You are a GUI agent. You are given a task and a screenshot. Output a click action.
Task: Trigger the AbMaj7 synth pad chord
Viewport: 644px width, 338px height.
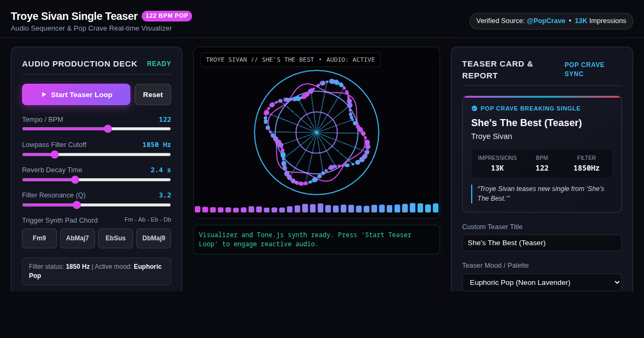point(77,238)
